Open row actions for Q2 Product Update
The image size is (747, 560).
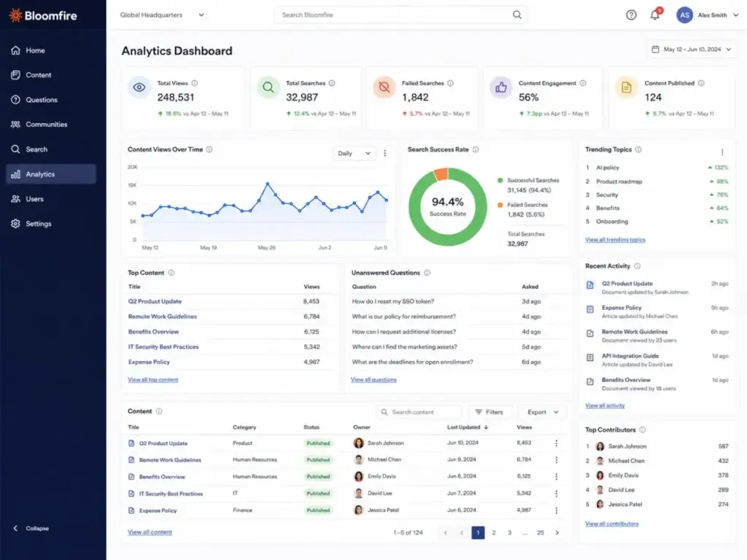(556, 443)
